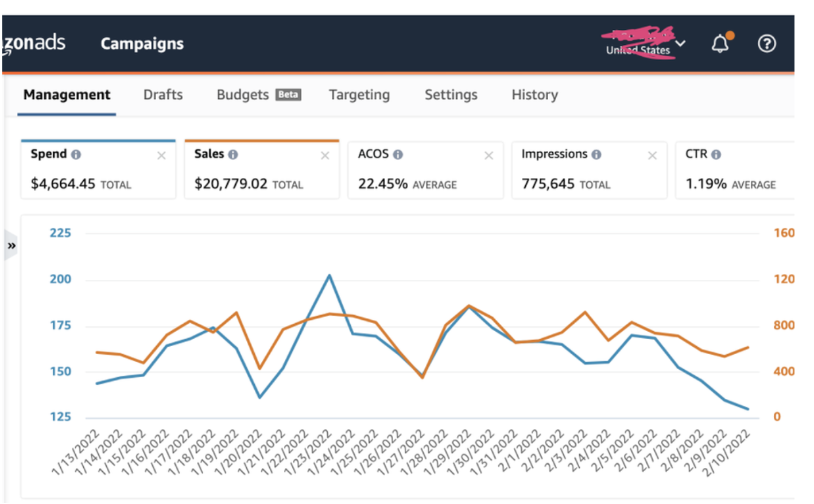Click the orange sales point at 2/10/2022
814x504 pixels.
point(748,347)
